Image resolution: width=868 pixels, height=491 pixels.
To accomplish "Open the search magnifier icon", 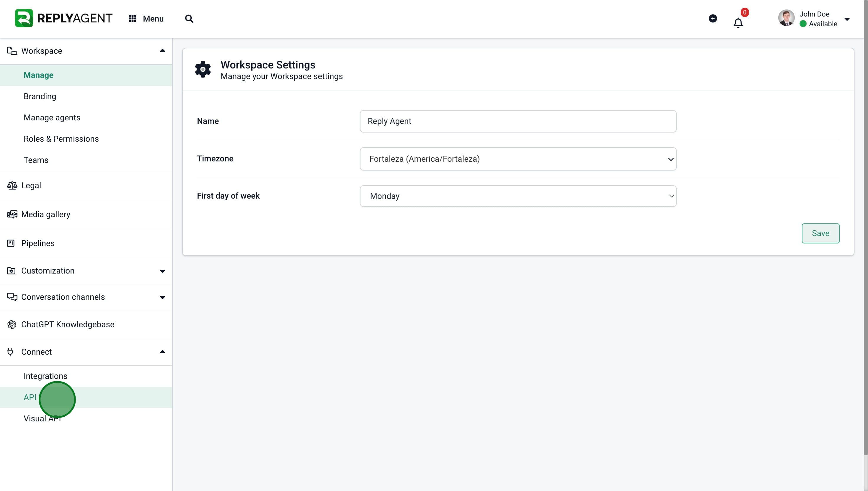I will tap(189, 19).
